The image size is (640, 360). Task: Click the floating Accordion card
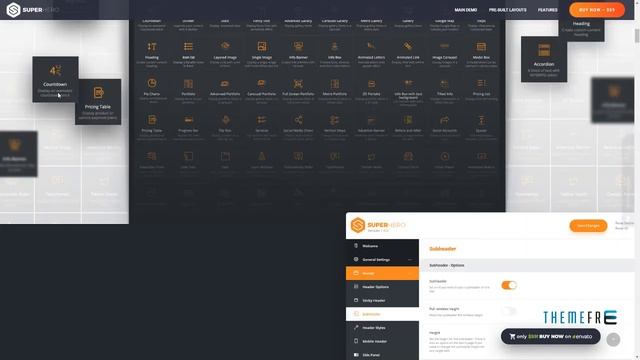coord(544,59)
